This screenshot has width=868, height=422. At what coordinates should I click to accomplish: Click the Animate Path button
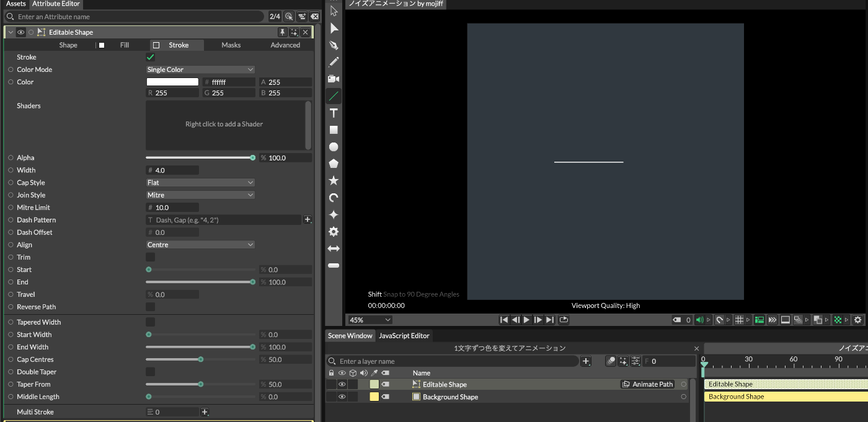pos(648,384)
